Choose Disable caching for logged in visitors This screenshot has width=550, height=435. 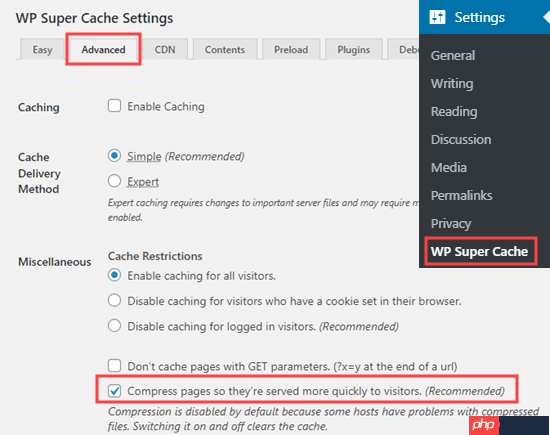tap(114, 326)
